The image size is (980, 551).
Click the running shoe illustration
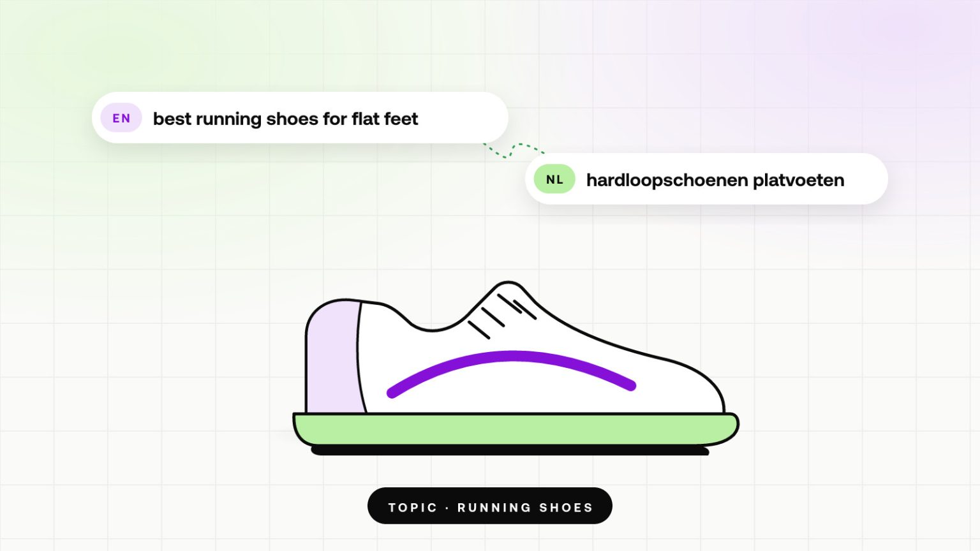(x=516, y=369)
